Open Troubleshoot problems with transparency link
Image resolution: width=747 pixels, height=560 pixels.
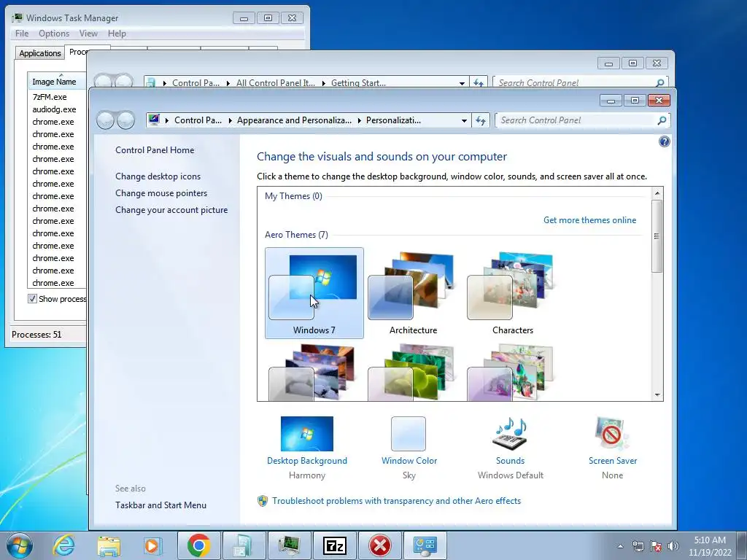click(x=396, y=501)
